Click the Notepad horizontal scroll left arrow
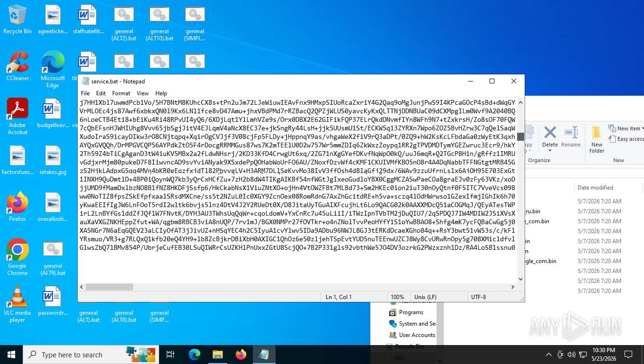 pyautogui.click(x=82, y=287)
